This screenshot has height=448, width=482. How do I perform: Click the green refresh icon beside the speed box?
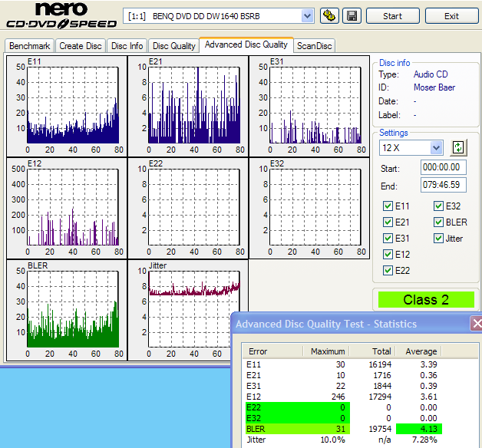point(459,147)
